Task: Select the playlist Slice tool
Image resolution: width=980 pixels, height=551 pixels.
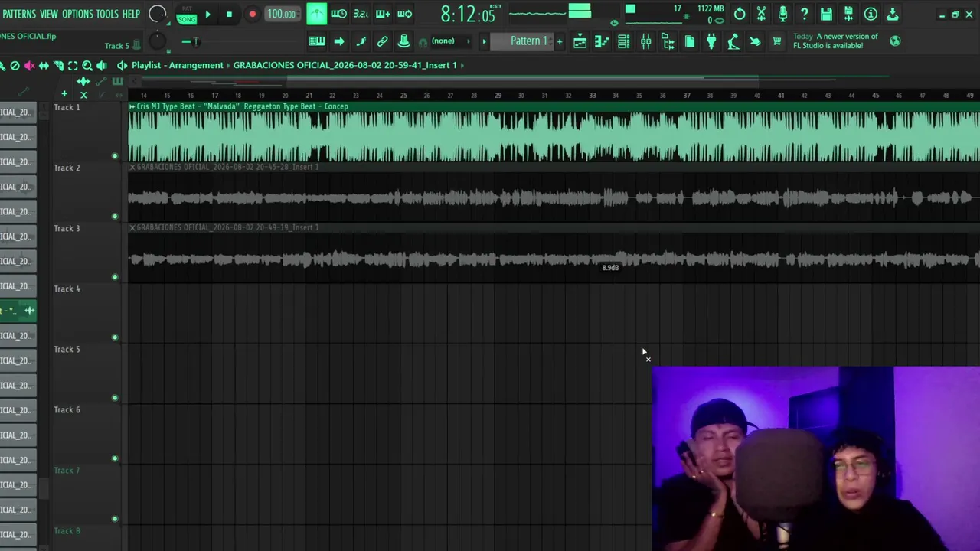Action: click(x=58, y=66)
